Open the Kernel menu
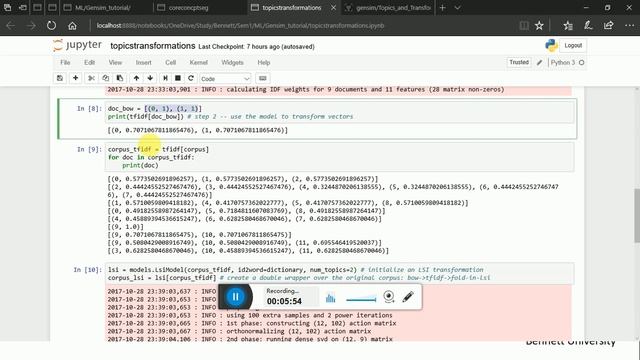640x360 pixels. coord(199,62)
